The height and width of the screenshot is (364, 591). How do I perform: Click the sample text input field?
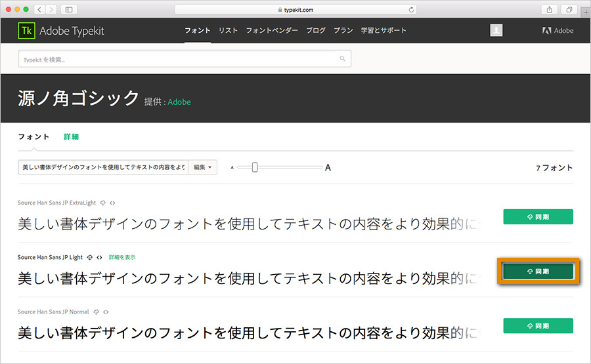(103, 167)
